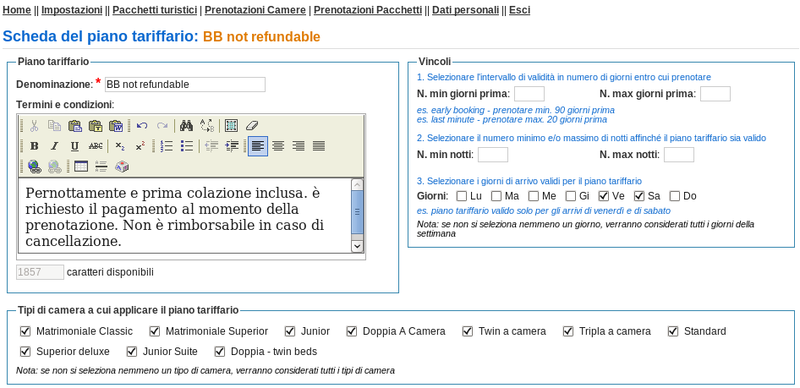Apply superscript formatting
Image resolution: width=800 pixels, height=388 pixels.
click(140, 147)
